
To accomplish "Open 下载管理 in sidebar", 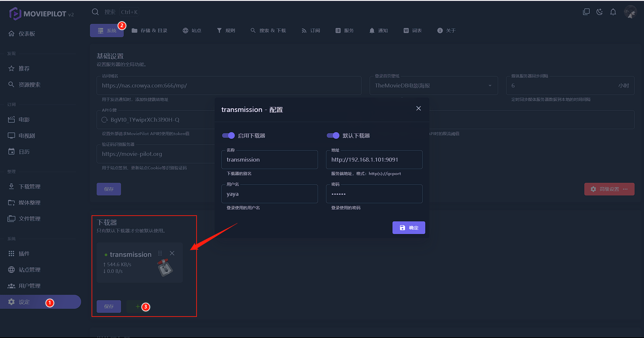I will pyautogui.click(x=40, y=186).
